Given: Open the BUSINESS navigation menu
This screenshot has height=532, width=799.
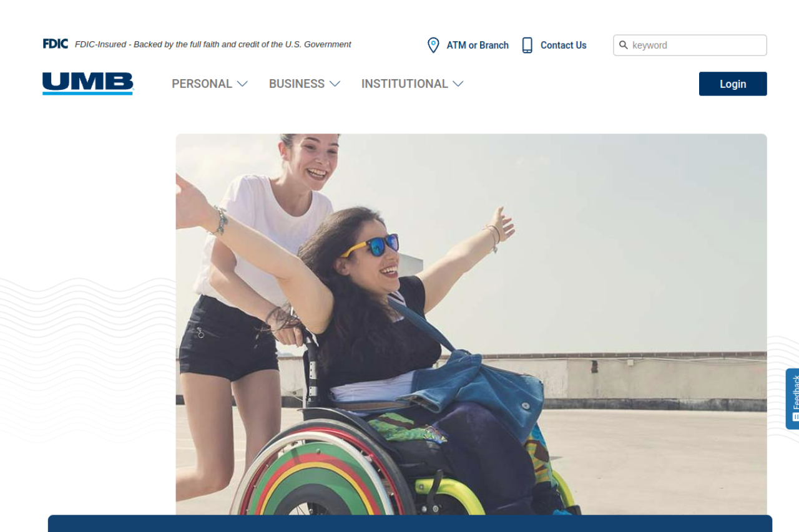Looking at the screenshot, I should point(305,84).
